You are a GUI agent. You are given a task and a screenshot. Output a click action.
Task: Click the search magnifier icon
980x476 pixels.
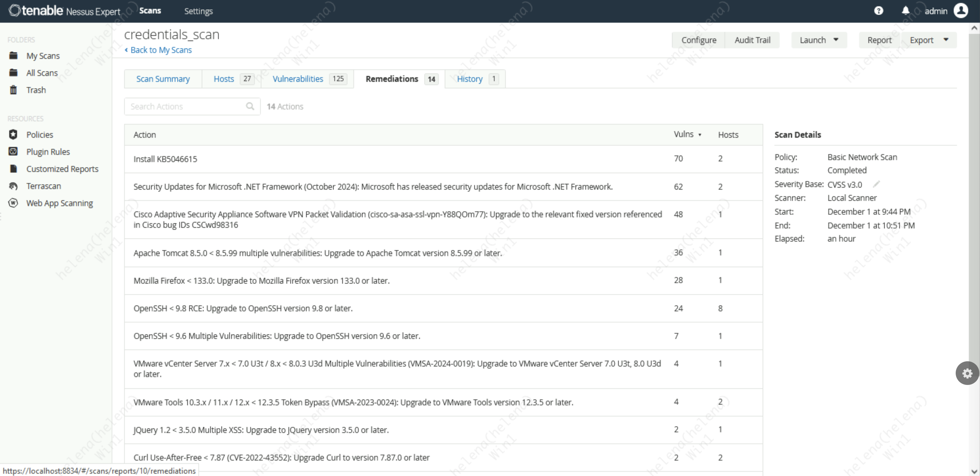click(250, 106)
